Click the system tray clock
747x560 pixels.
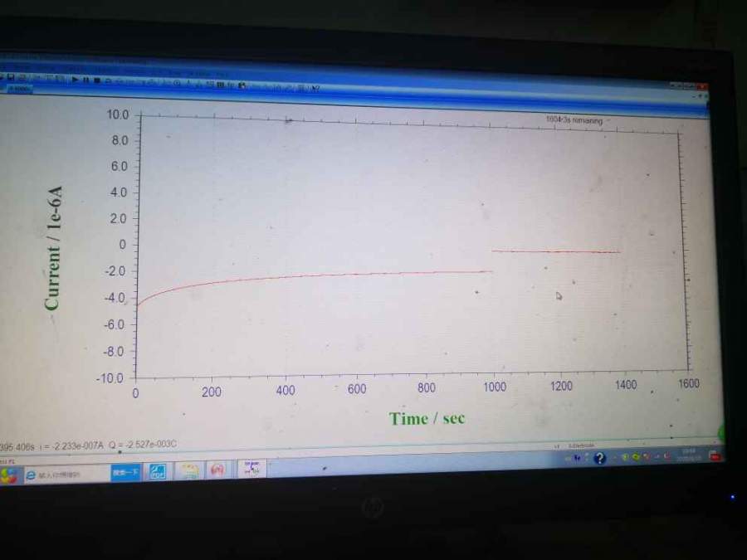688,455
